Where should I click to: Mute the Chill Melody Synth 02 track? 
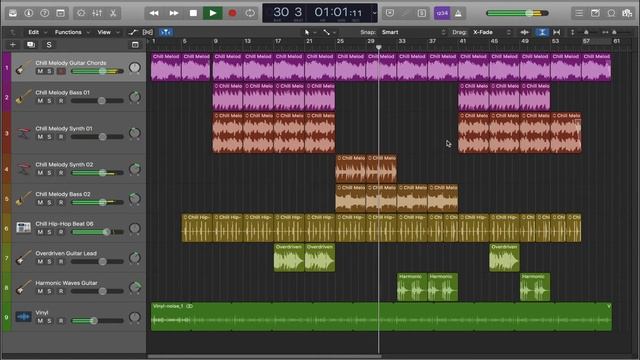40,173
